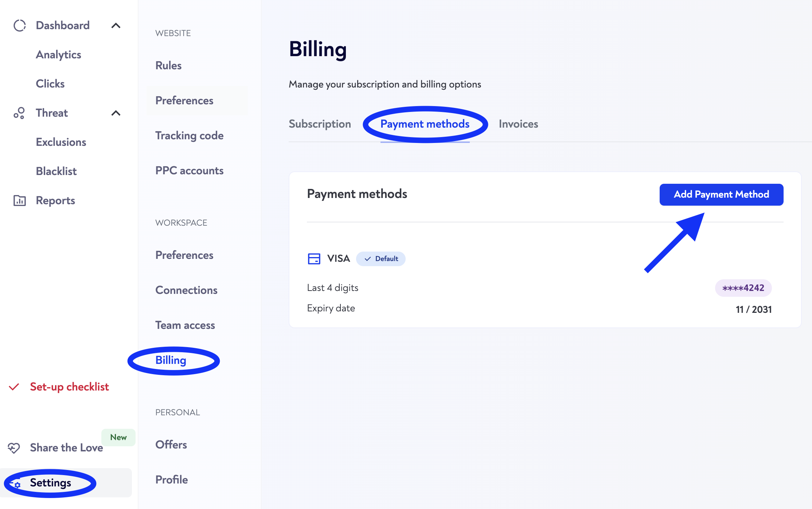
Task: Click the VISA credit card icon
Action: tap(314, 259)
